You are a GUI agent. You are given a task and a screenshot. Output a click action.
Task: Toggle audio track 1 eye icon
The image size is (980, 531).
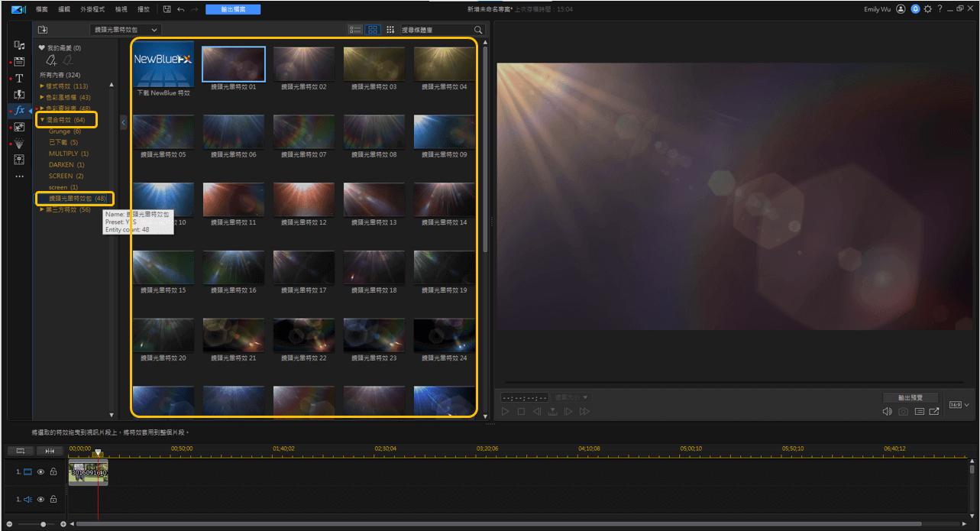[x=41, y=499]
